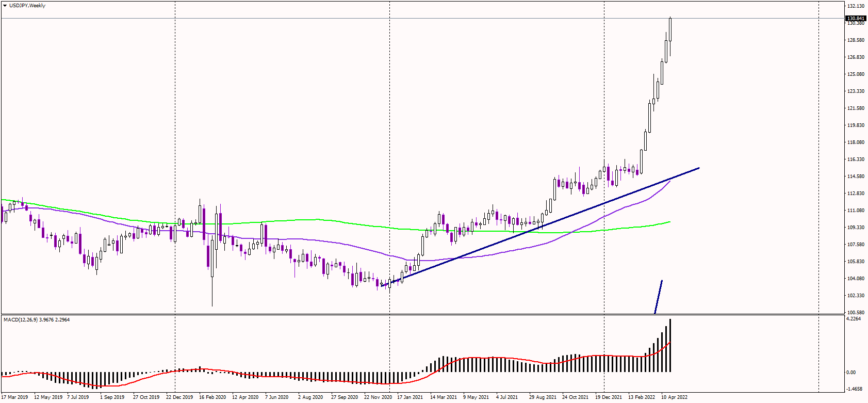The width and height of the screenshot is (868, 403).
Task: Click the small triangle beside USDJPY,Weekly
Action: pos(5,6)
